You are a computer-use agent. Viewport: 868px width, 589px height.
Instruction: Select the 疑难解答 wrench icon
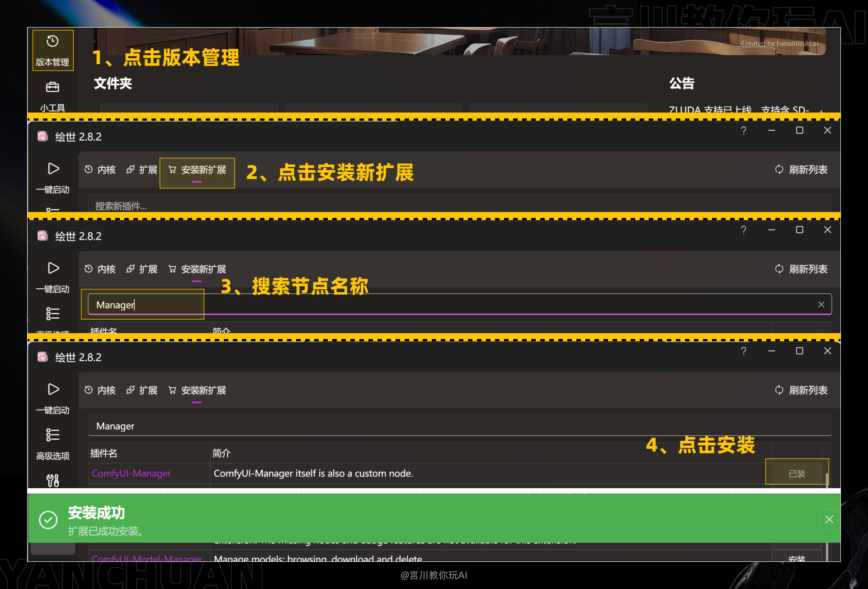point(53,480)
